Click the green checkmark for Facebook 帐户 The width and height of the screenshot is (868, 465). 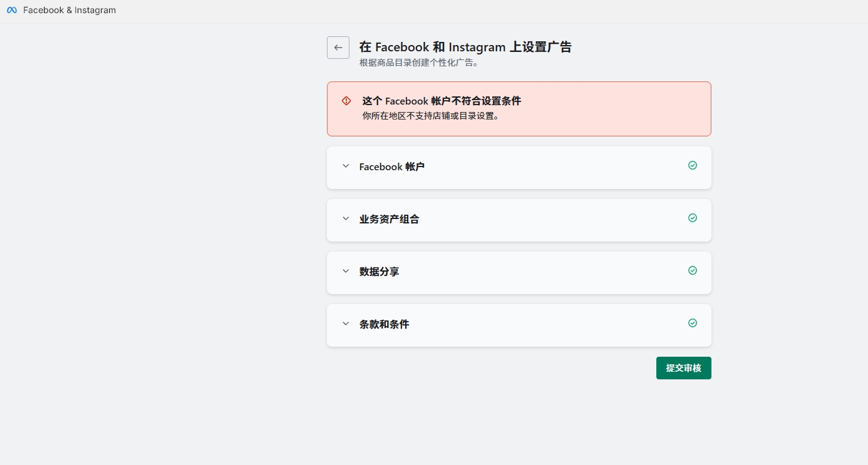coord(693,165)
